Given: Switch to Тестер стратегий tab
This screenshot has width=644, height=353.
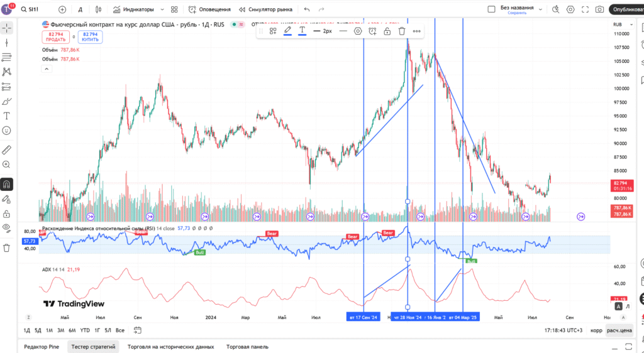Looking at the screenshot, I should click(x=93, y=347).
